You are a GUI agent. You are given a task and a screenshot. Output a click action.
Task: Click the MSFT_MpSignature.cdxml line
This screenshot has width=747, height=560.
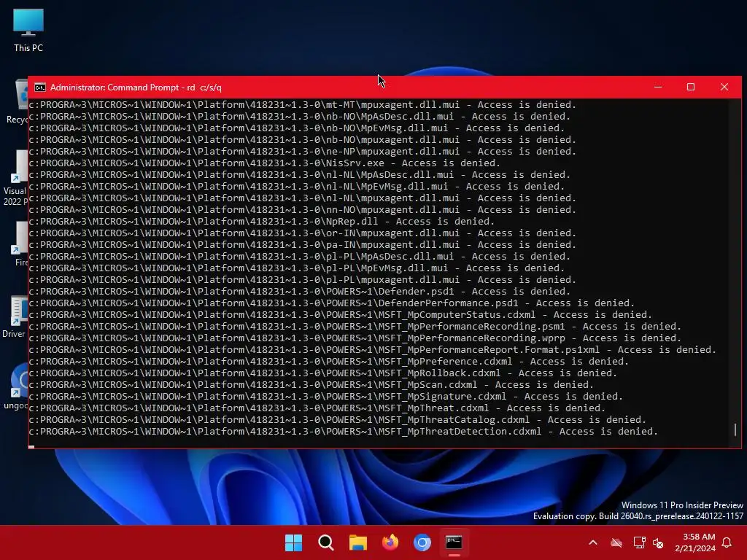pyautogui.click(x=326, y=396)
